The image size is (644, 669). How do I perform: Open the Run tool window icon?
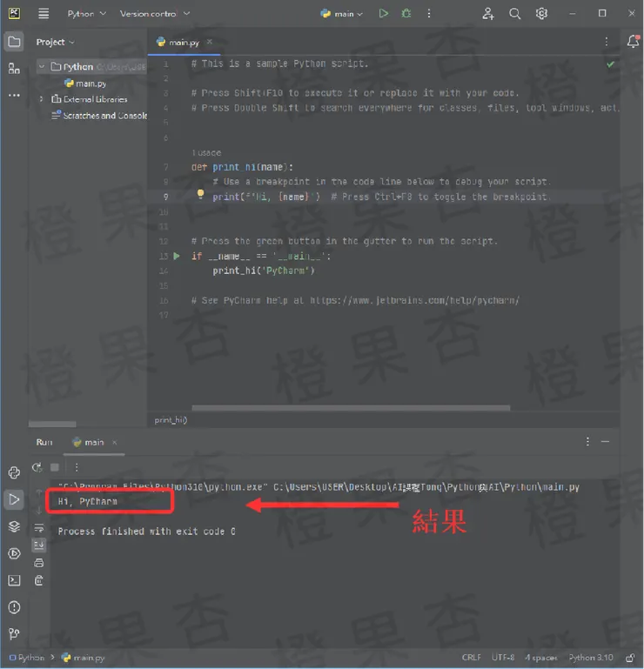click(x=14, y=499)
